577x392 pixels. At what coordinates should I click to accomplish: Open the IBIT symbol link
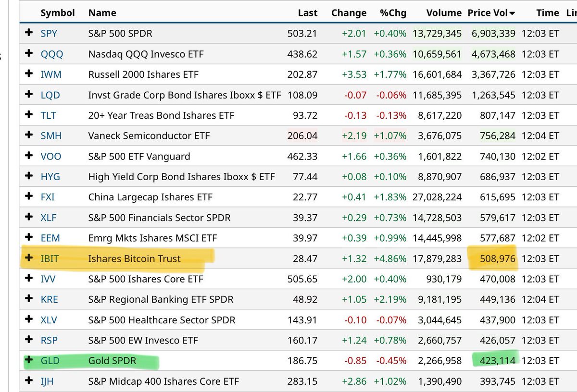tap(50, 259)
